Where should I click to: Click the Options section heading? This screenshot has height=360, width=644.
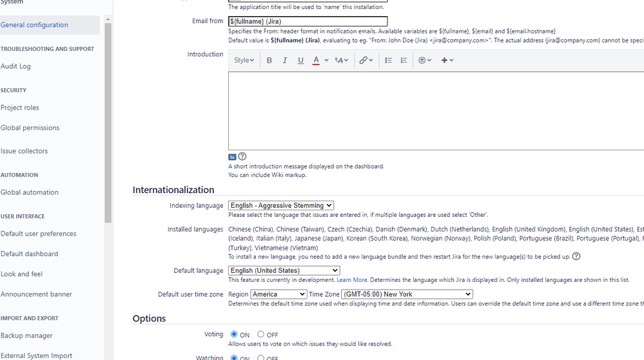[x=149, y=319]
